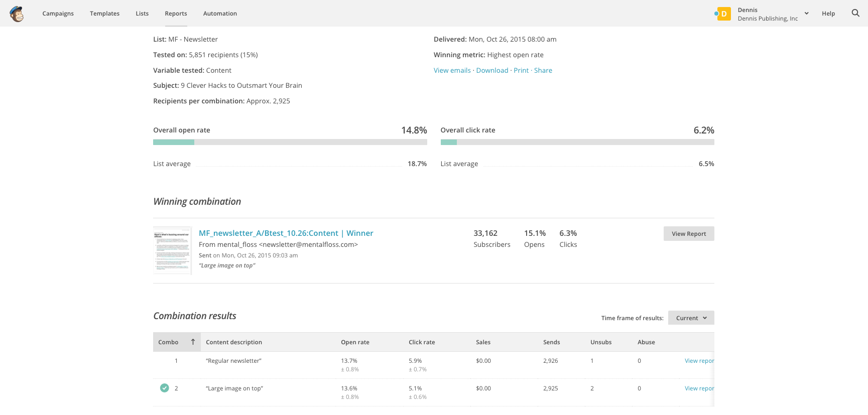Viewport: 868px width, 415px height.
Task: Click the Subject line text
Action: 227,85
